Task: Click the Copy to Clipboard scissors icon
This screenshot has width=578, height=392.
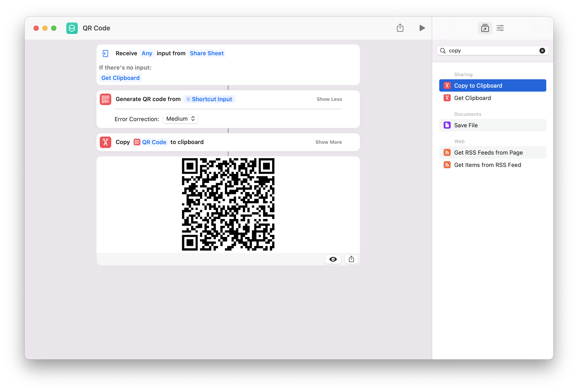Action: (447, 86)
